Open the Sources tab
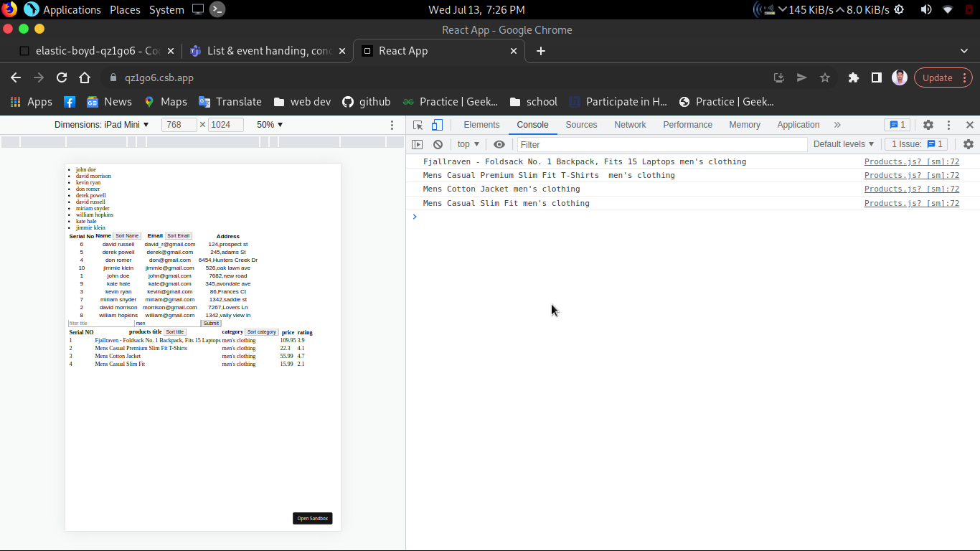This screenshot has width=980, height=551. (581, 125)
